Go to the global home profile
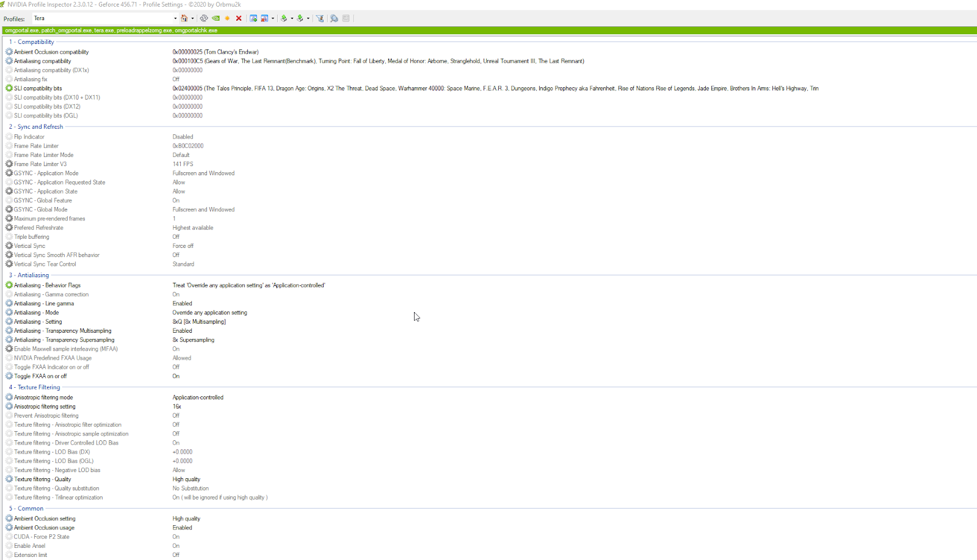Viewport: 977px width, 560px height. (x=184, y=18)
